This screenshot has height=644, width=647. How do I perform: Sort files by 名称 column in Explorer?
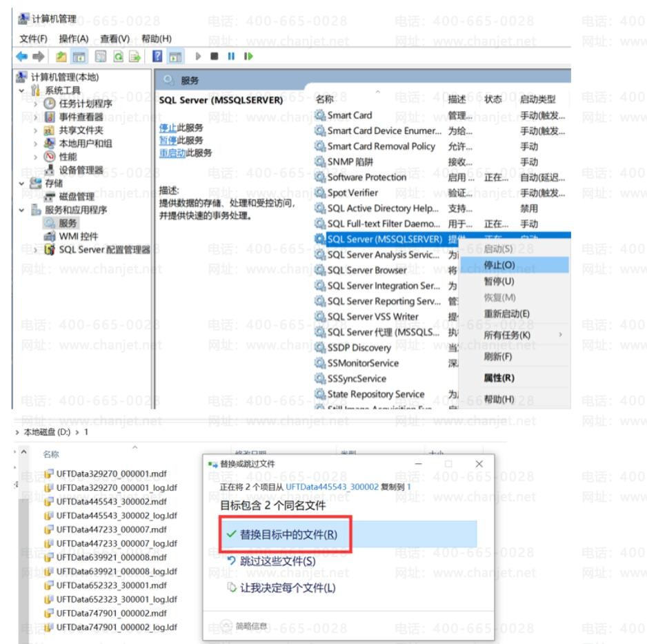click(x=51, y=454)
